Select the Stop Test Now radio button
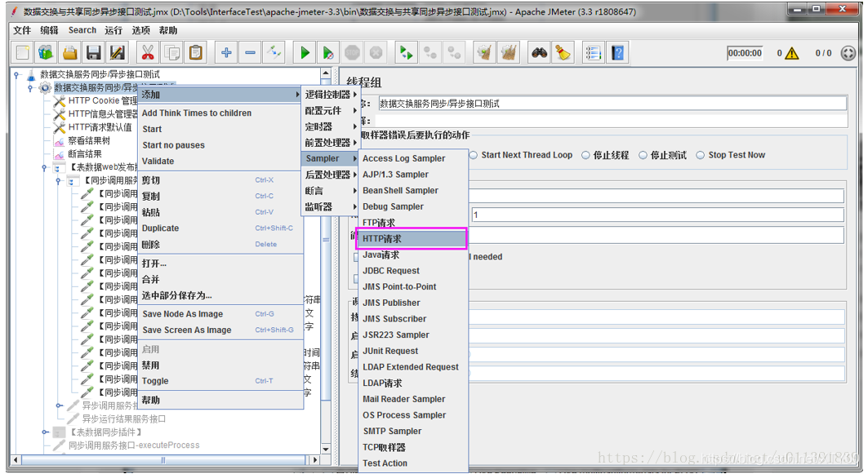The height and width of the screenshot is (474, 868). (701, 156)
